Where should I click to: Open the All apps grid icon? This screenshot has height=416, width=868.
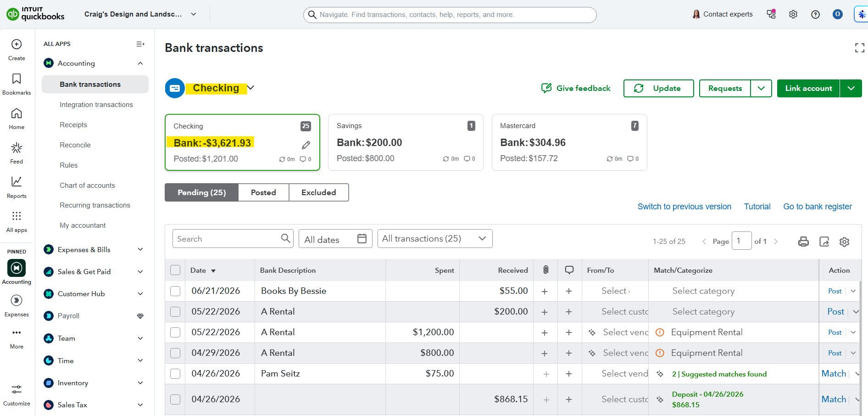pyautogui.click(x=17, y=216)
